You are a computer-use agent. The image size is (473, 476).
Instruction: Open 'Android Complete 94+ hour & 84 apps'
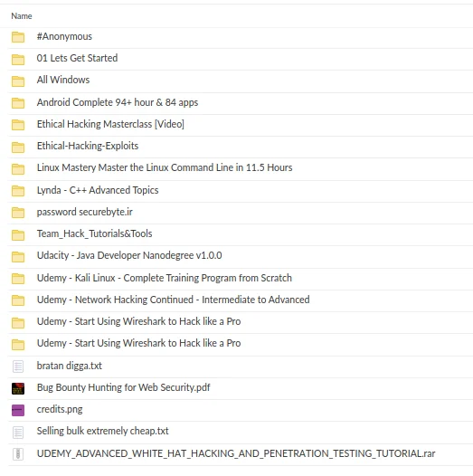(118, 102)
